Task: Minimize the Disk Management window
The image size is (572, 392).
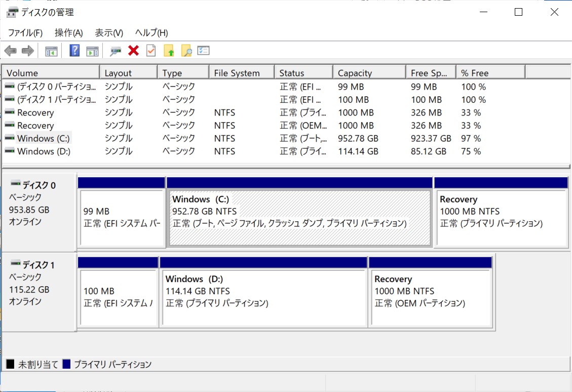Action: coord(484,12)
